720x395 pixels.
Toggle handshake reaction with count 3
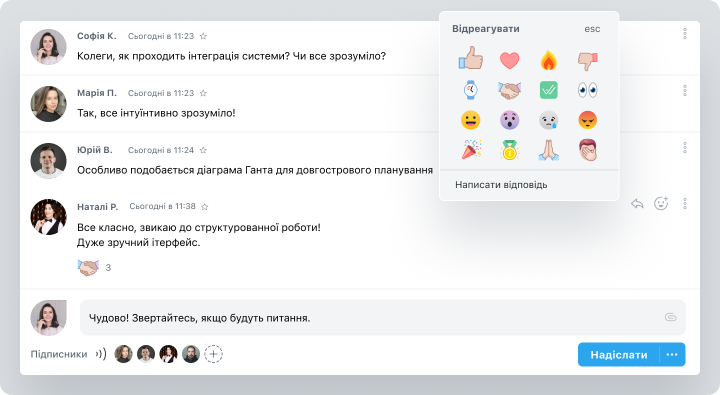94,267
